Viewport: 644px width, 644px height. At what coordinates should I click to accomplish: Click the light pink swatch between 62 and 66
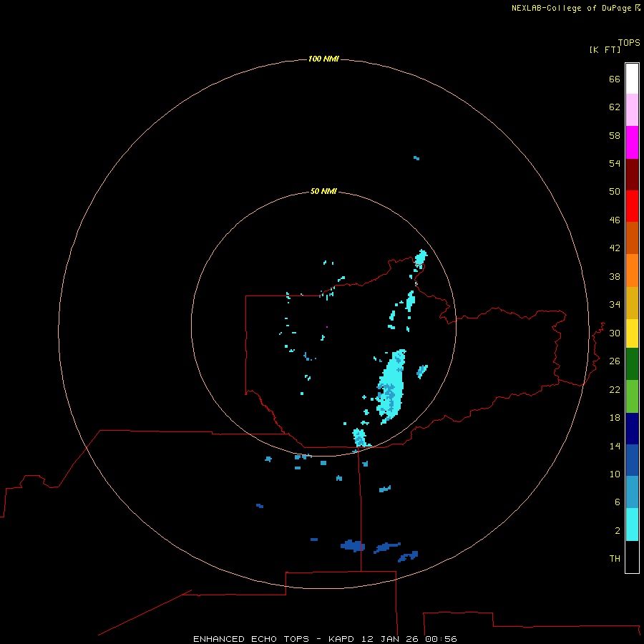[x=632, y=109]
